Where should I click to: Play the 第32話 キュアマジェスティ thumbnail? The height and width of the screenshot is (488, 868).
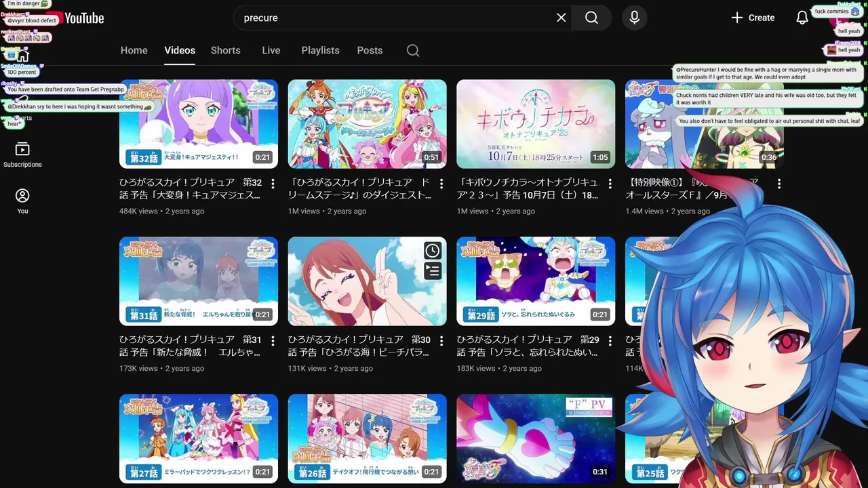(199, 124)
